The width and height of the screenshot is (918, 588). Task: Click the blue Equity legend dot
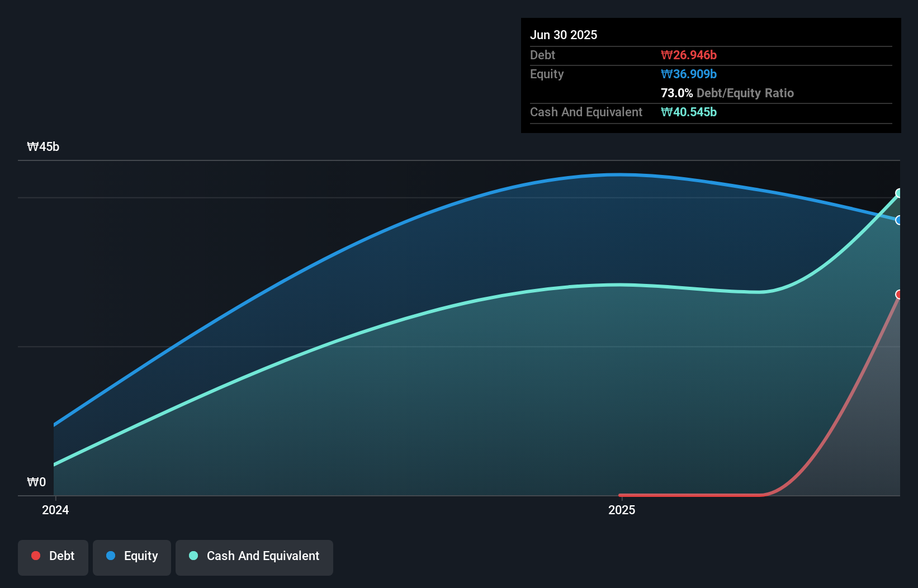[x=110, y=556]
